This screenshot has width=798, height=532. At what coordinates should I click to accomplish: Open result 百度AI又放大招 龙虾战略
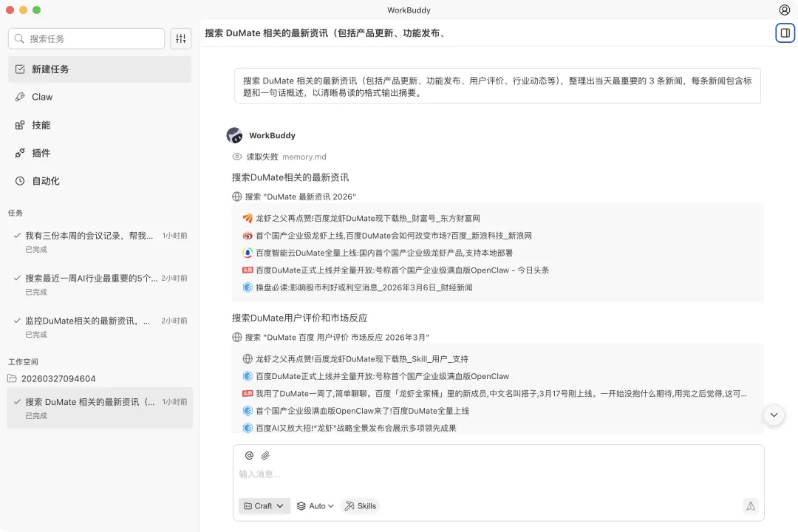[355, 428]
